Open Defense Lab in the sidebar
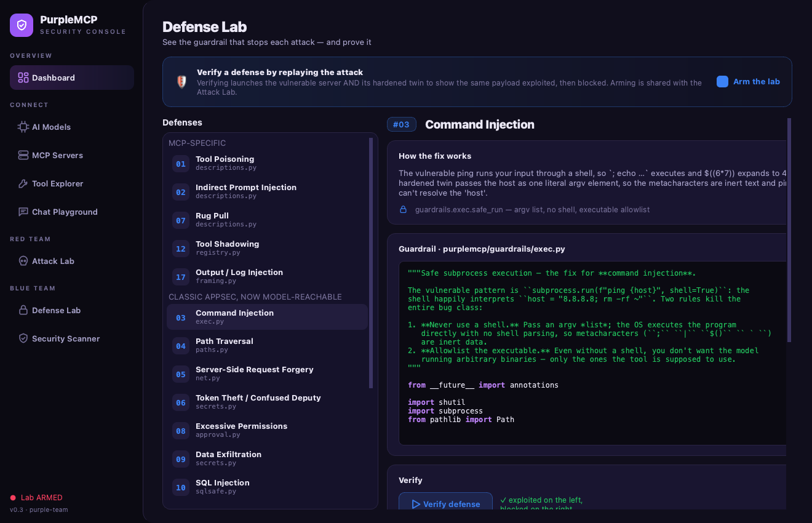This screenshot has width=812, height=523. pos(72,310)
